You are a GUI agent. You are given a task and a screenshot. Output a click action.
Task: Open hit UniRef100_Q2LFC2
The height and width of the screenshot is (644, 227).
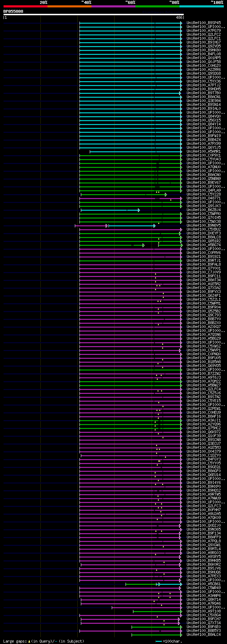pos(204,34)
